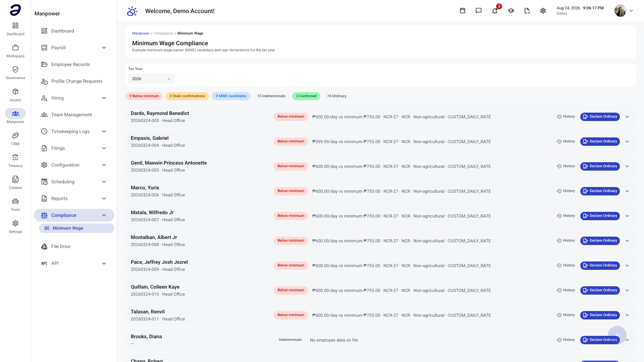Declare Ordinary for Dardo, Raymond Benedict
Viewport: 644px width, 362px height.
point(600,117)
